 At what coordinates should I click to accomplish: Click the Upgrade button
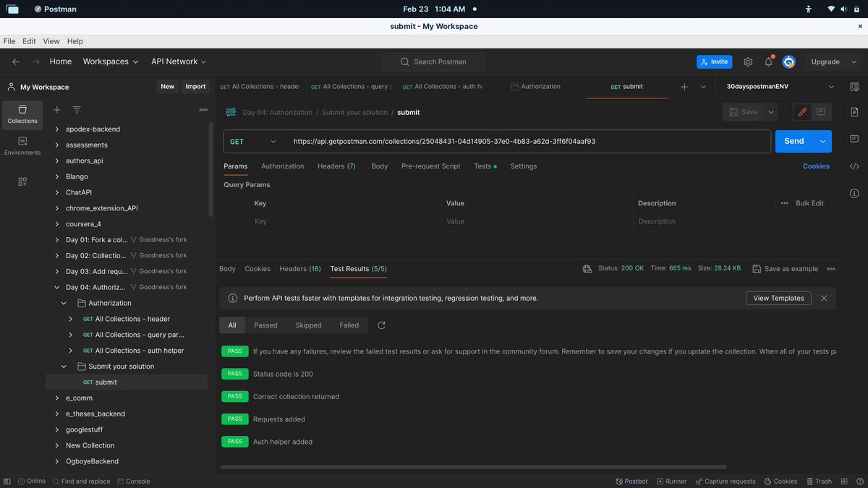click(x=825, y=61)
